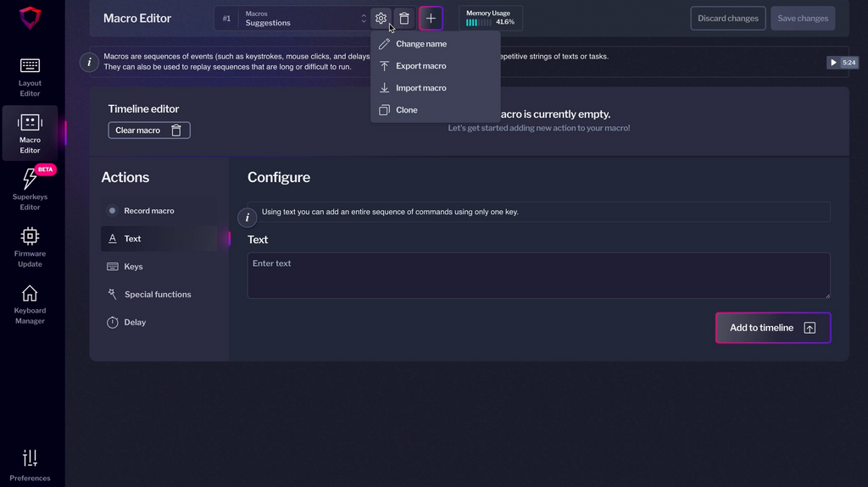Click the Clear macro button
The width and height of the screenshot is (868, 487).
click(x=149, y=130)
